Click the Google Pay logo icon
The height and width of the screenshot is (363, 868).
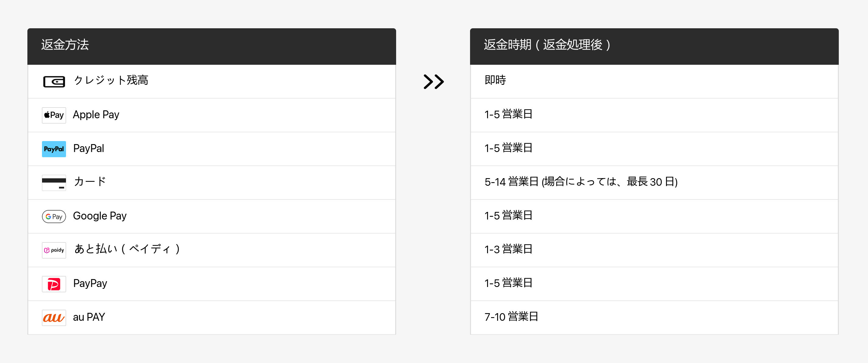[x=54, y=216]
